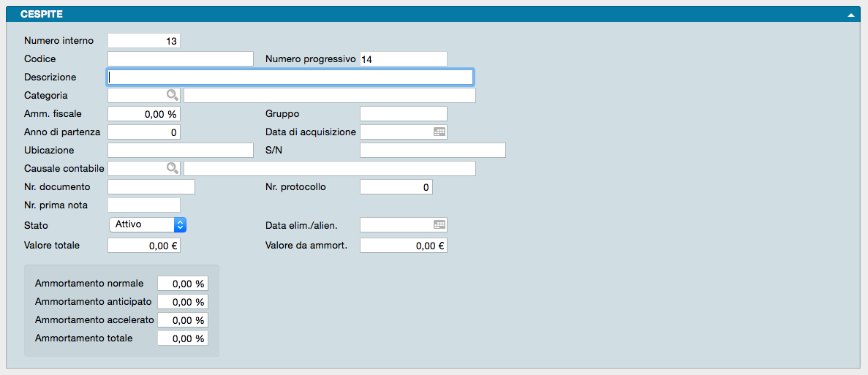Click the Ammortamento normale percentage field
868x375 pixels.
[x=182, y=284]
